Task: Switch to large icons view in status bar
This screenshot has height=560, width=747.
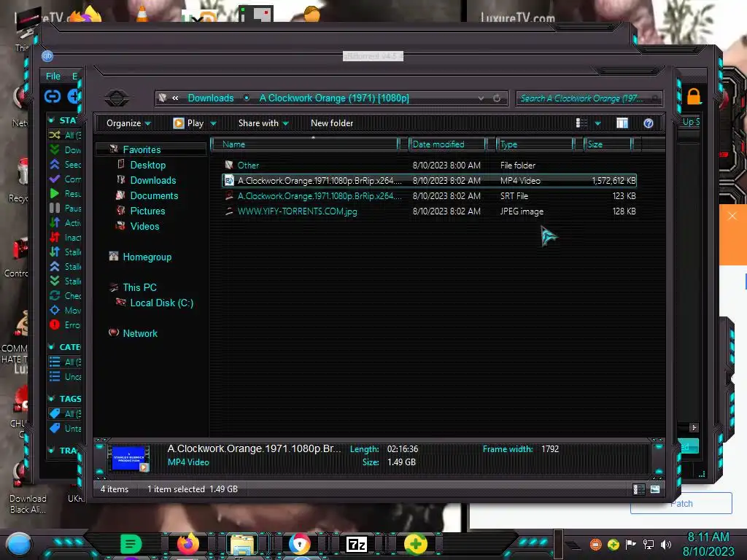Action: [655, 489]
